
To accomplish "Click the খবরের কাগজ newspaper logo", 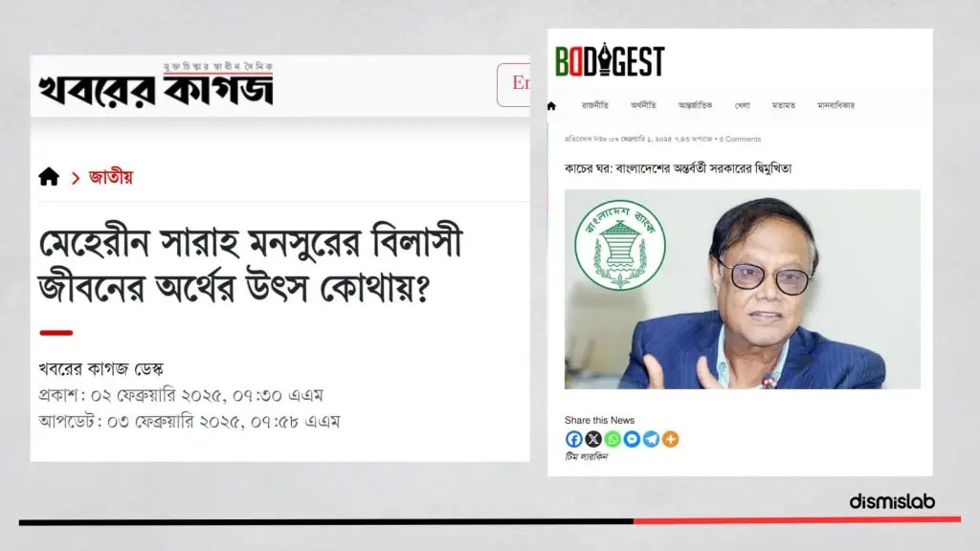I will pyautogui.click(x=156, y=85).
